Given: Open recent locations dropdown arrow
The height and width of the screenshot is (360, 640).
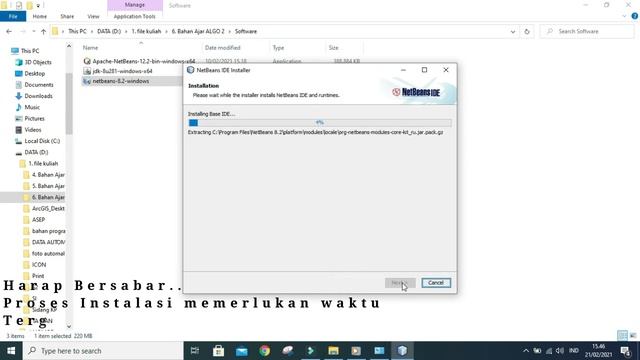Looking at the screenshot, I should (33, 31).
